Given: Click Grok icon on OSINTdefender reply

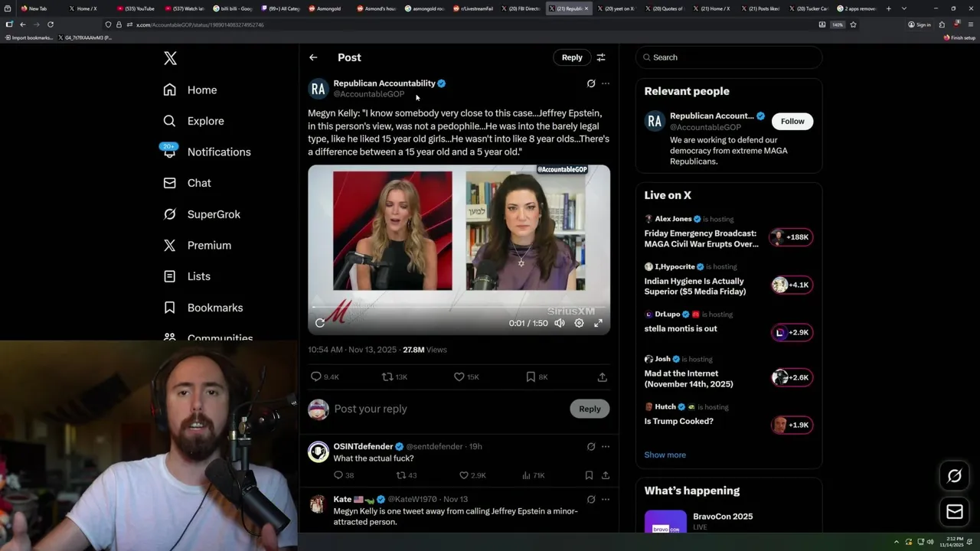Looking at the screenshot, I should pyautogui.click(x=591, y=446).
